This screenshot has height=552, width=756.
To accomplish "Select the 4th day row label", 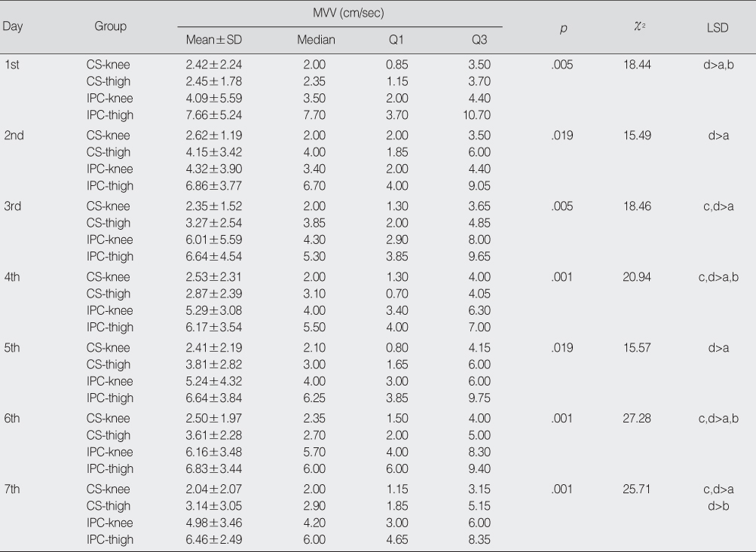I will 12,277.
